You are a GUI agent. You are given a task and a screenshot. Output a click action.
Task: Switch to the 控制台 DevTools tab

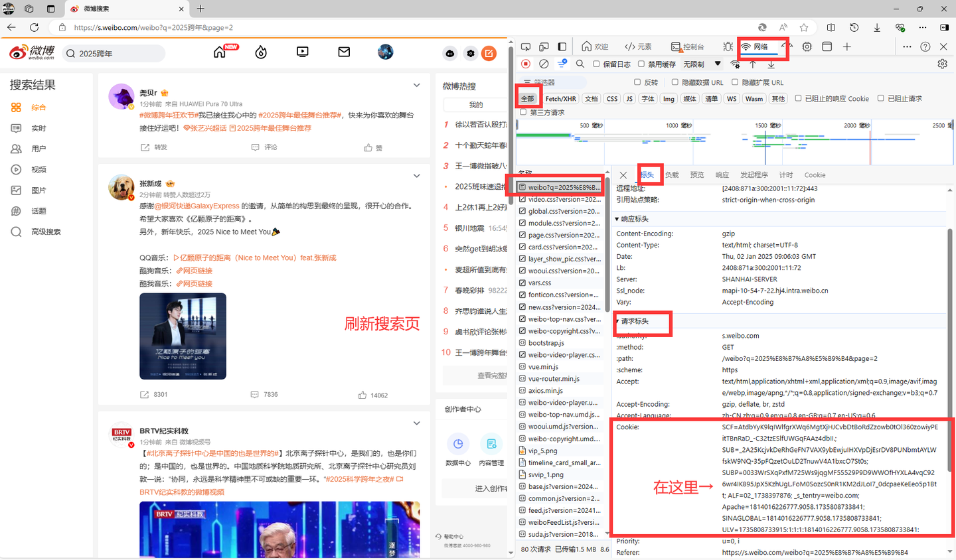690,46
